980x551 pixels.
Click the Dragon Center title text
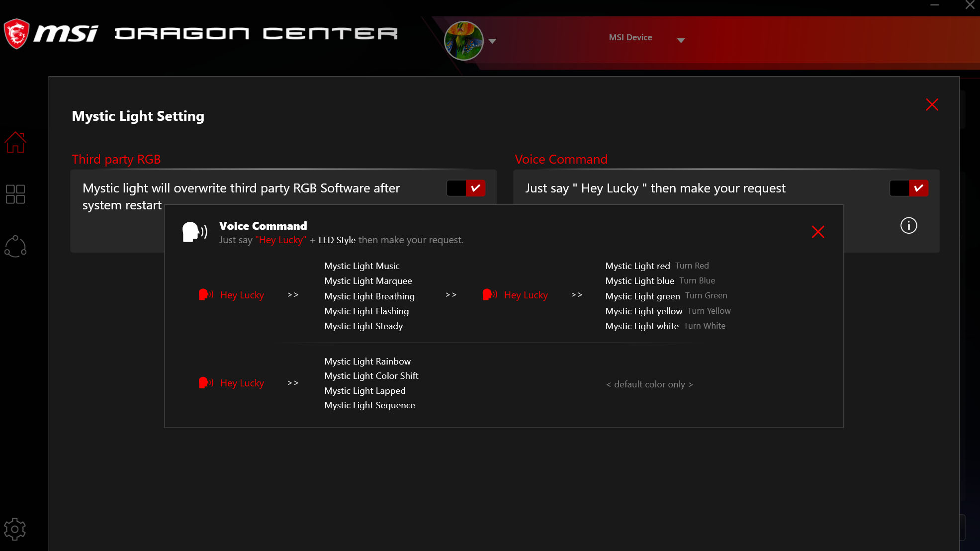point(256,34)
